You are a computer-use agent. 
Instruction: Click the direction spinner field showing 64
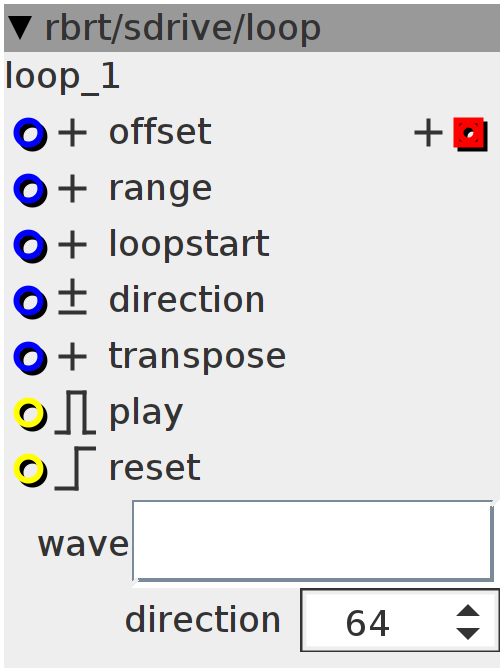400,620
